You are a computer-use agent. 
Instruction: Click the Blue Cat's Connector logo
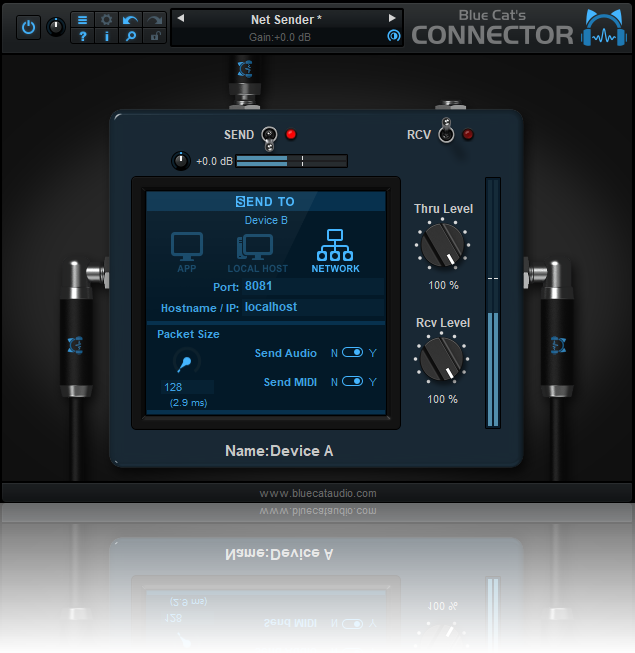point(519,28)
